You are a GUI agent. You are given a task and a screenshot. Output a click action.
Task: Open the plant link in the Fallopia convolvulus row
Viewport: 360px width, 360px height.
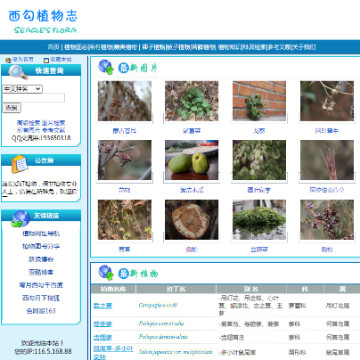tap(103, 324)
